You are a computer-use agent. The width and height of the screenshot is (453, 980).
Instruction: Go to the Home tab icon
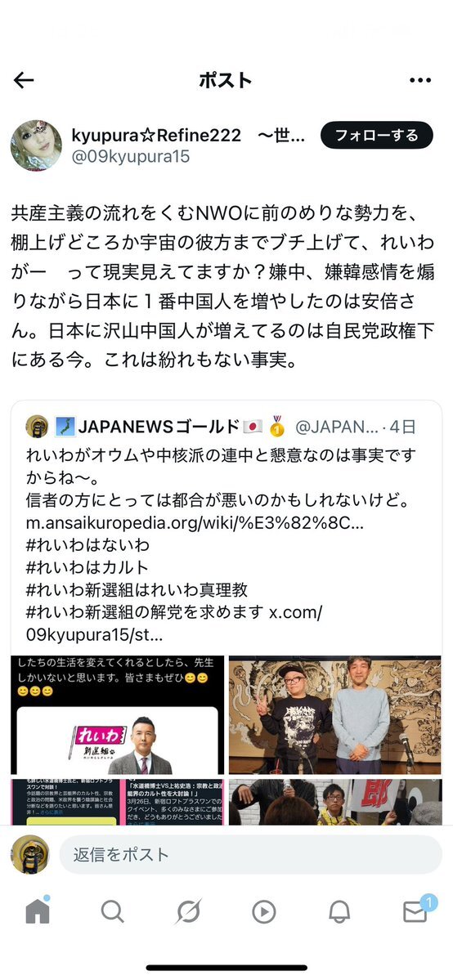[x=38, y=912]
